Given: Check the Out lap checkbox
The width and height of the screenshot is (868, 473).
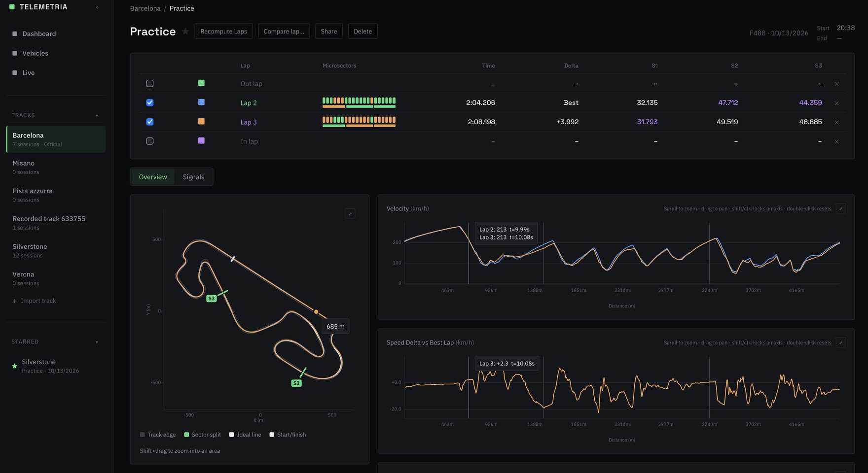Looking at the screenshot, I should click(150, 83).
